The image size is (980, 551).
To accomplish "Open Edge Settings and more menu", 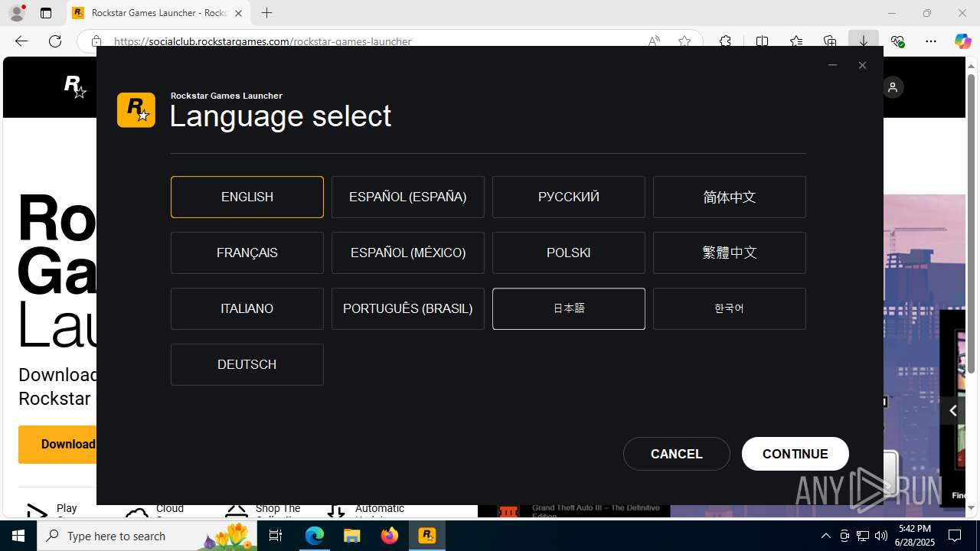I will (x=931, y=41).
